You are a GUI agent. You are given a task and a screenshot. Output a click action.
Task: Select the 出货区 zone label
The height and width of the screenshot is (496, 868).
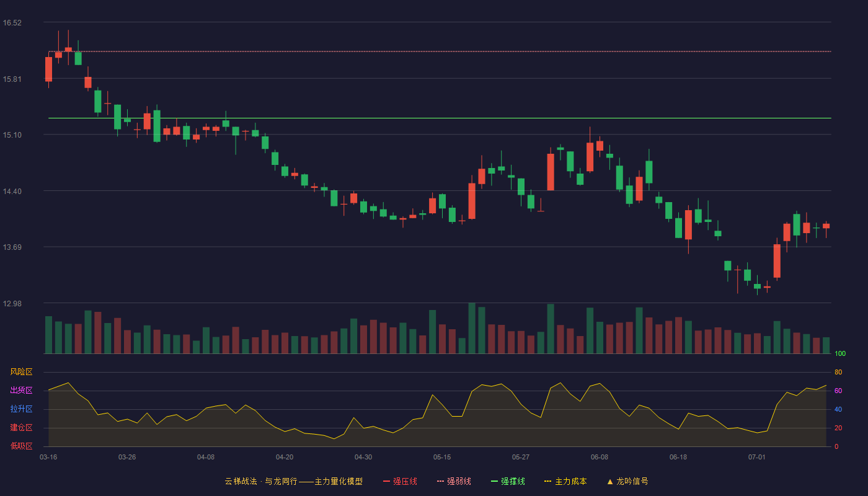(21, 391)
